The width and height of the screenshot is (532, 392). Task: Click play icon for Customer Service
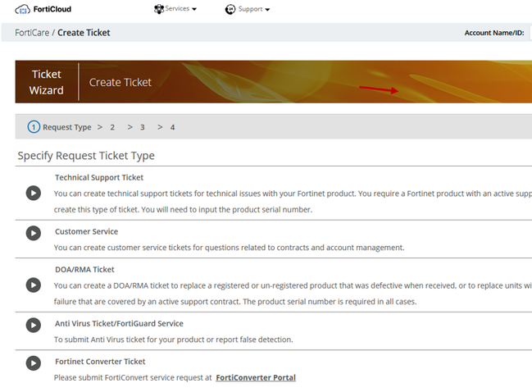[x=33, y=233]
